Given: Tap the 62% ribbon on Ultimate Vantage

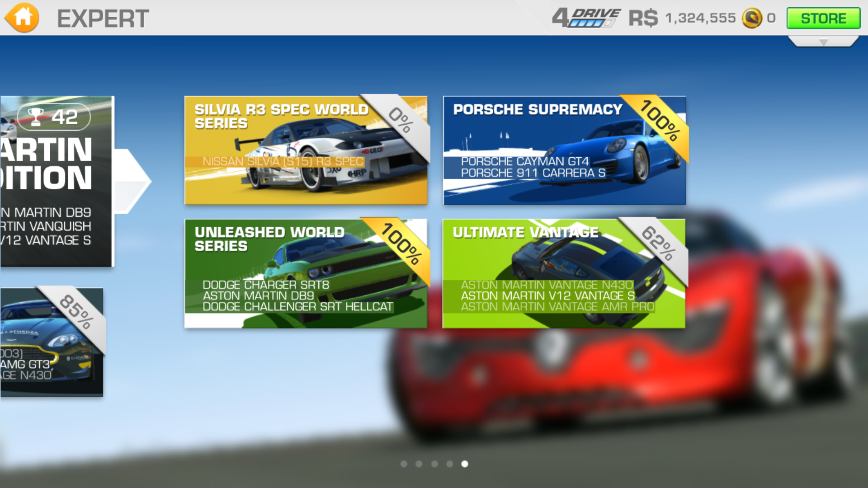Looking at the screenshot, I should [658, 244].
